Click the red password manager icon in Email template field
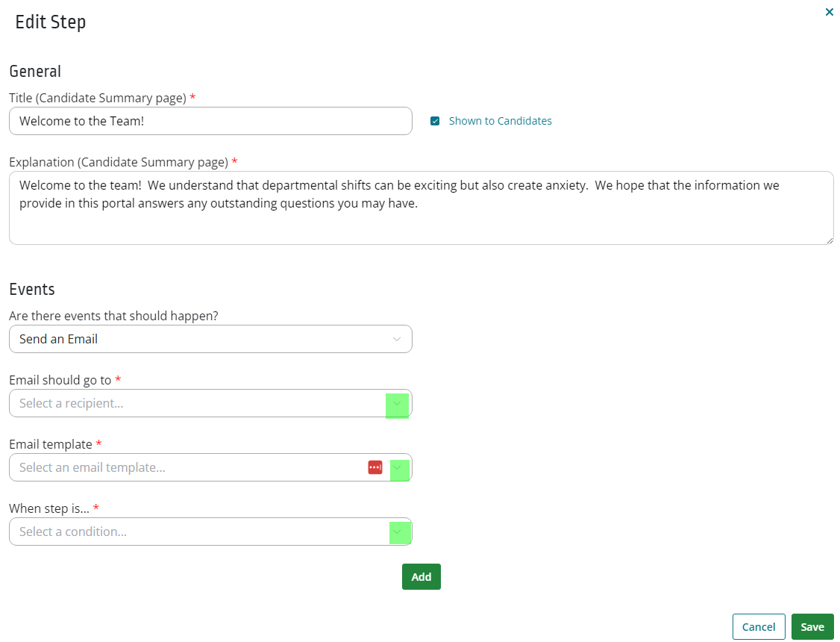Screen dimensions: 840x642 pos(375,467)
